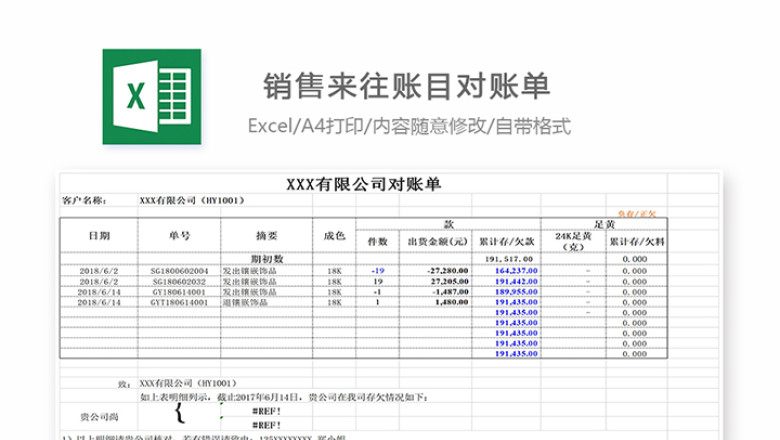
Task: Click order number GYT180614001
Action: tap(180, 302)
